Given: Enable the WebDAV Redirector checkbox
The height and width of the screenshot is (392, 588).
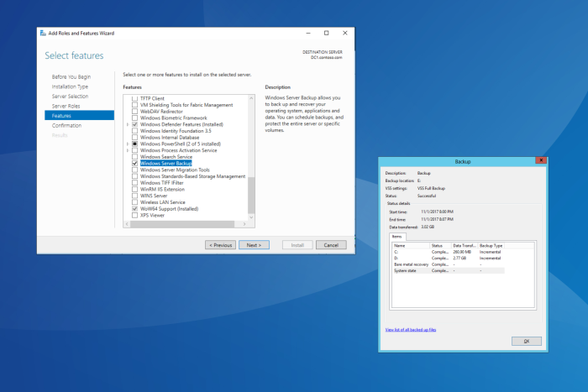Looking at the screenshot, I should tap(134, 112).
